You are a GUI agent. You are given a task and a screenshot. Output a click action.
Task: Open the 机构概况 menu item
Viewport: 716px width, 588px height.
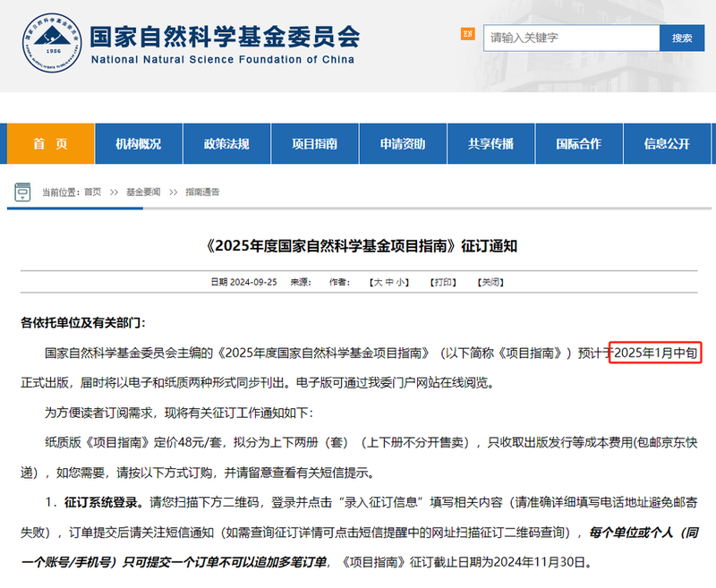click(137, 143)
